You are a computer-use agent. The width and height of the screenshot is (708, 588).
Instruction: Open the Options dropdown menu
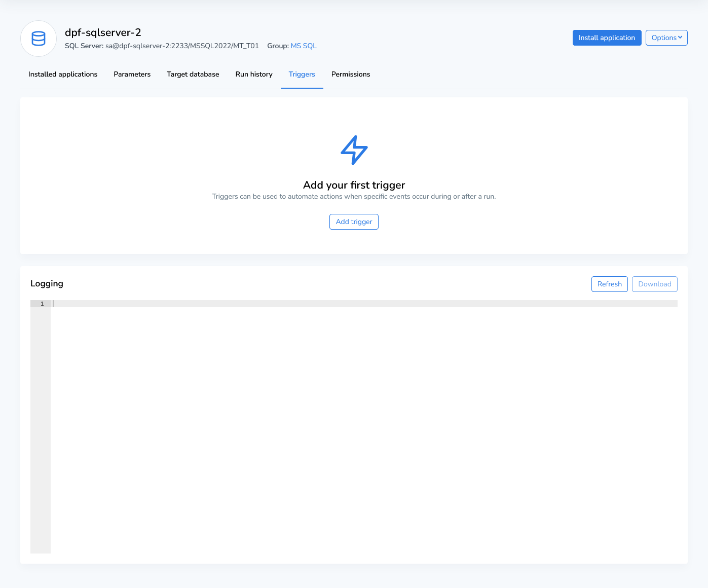[666, 38]
